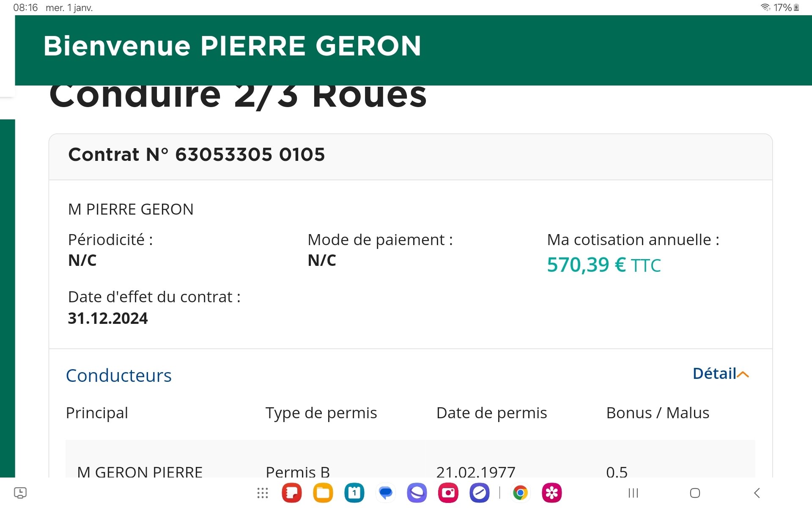The height and width of the screenshot is (508, 812).
Task: Launch the purple Samsung Internet browser
Action: 417,493
